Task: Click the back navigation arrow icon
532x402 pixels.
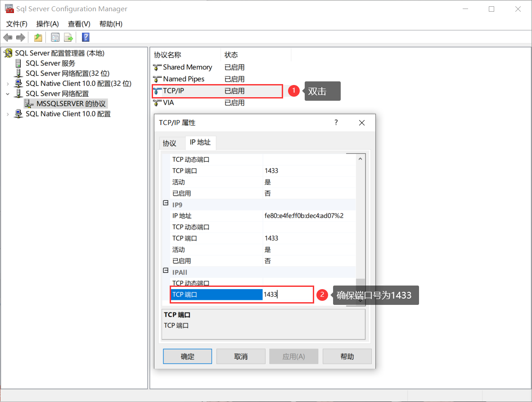Action: coord(8,37)
